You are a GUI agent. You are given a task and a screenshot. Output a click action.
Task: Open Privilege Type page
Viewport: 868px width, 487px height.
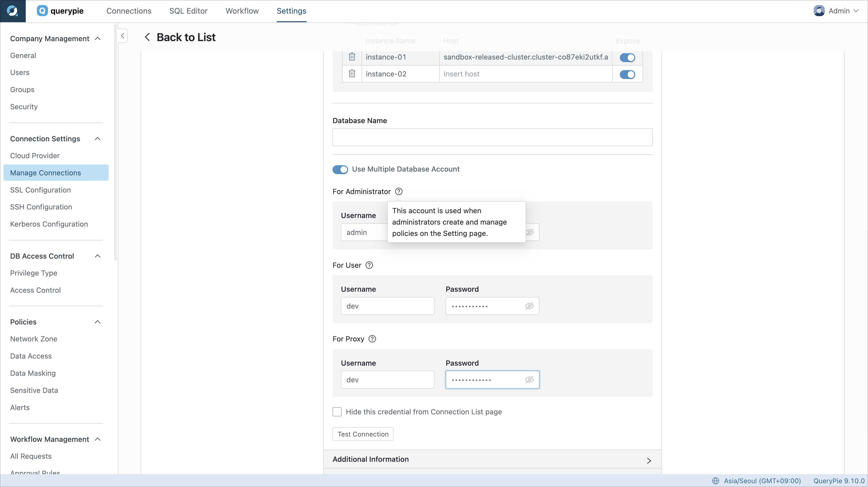pos(33,273)
